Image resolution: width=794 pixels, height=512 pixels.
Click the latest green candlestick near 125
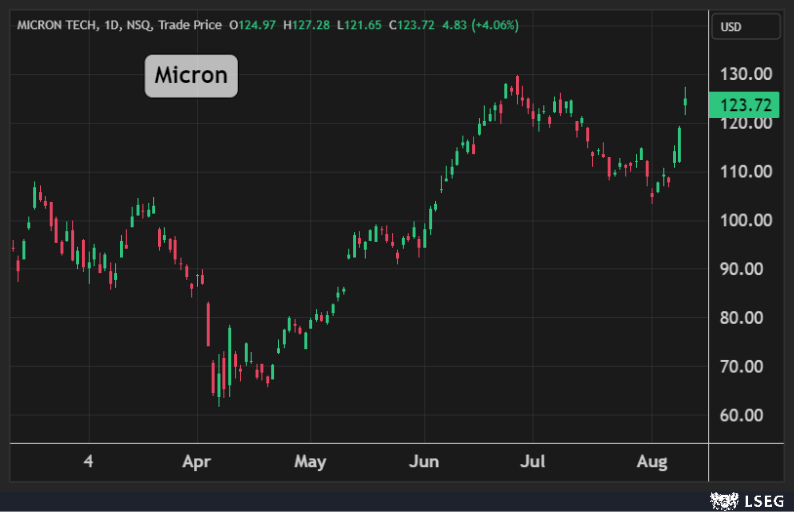[x=685, y=101]
